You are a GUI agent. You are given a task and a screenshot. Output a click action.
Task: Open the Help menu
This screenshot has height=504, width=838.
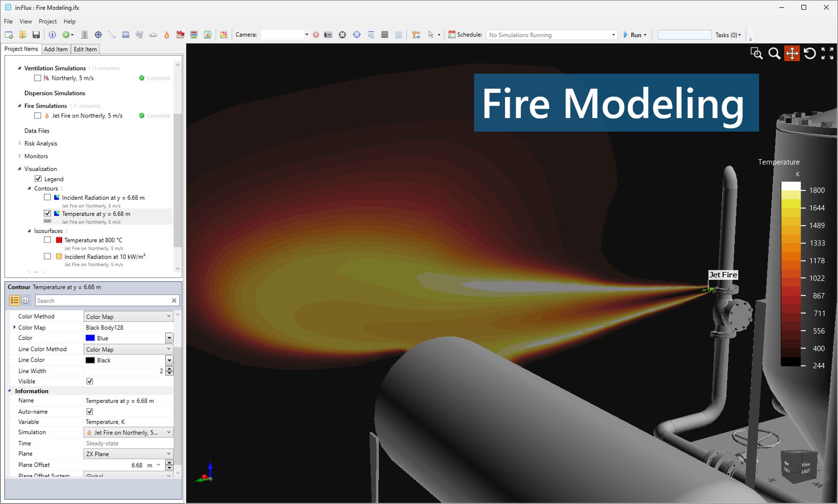tap(70, 21)
